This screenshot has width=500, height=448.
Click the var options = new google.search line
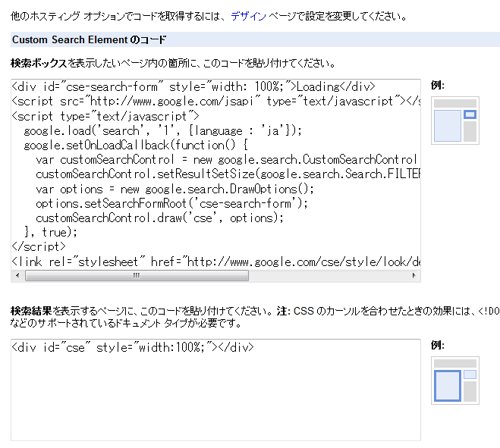point(175,190)
